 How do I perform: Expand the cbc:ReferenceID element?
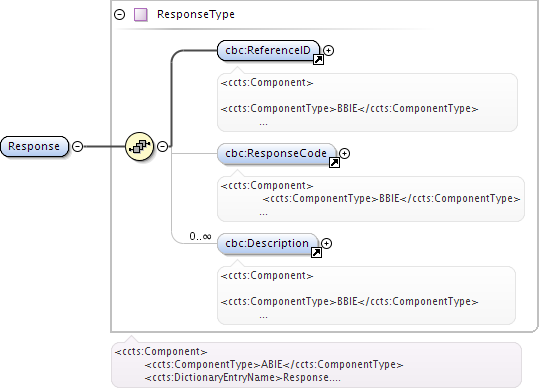pos(329,50)
